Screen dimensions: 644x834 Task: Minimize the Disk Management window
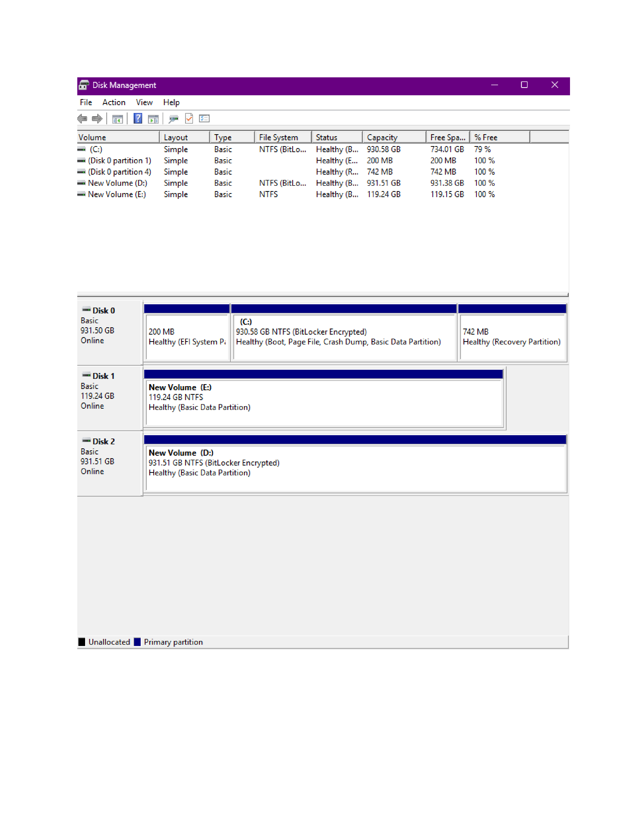tap(495, 85)
